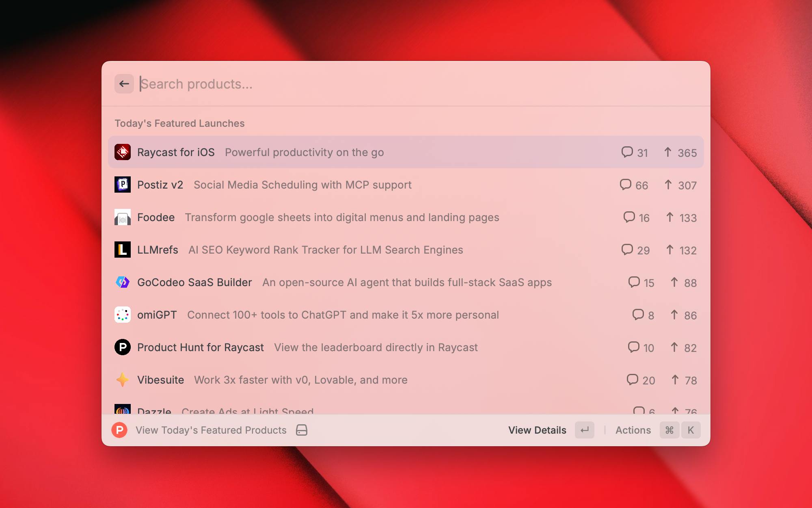Click the comment icon on Raycast for iOS
The width and height of the screenshot is (812, 508).
tap(627, 152)
